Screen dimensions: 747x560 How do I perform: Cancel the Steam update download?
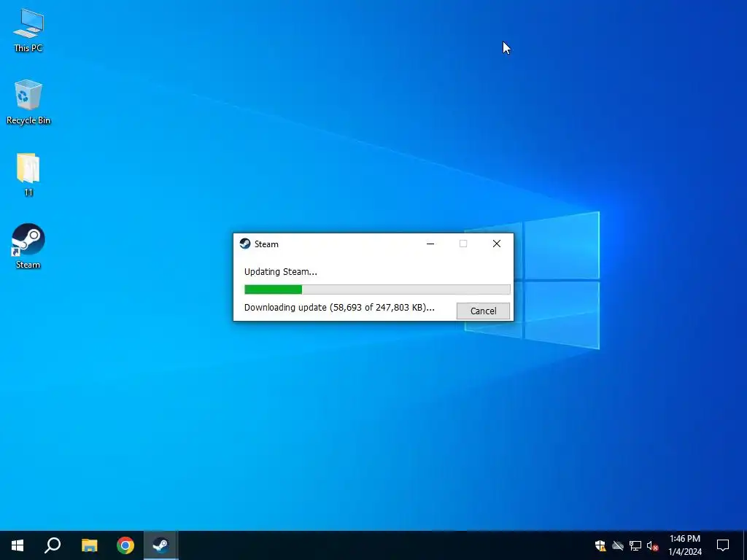(x=483, y=311)
